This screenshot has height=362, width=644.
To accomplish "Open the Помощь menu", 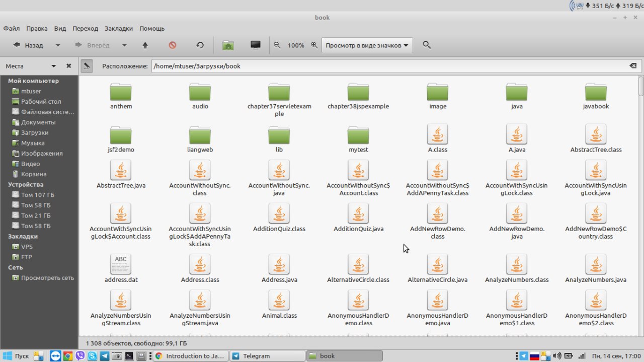I will click(152, 29).
